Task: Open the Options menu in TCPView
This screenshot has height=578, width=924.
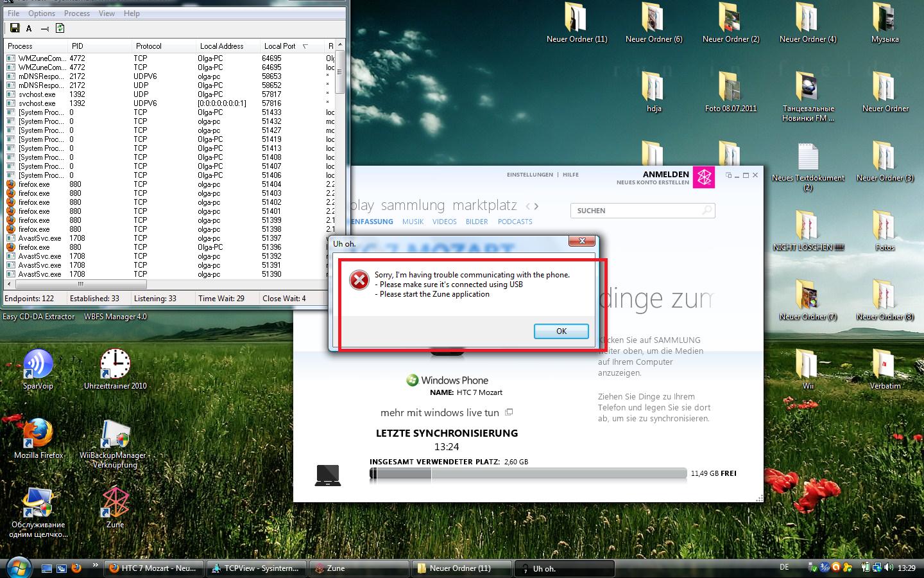Action: click(x=42, y=13)
